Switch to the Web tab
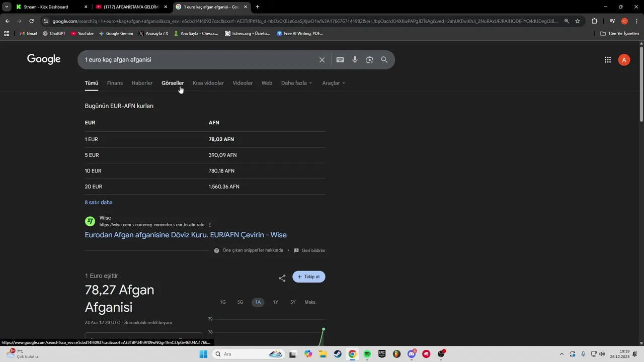Viewport: 644px width, 362px height. [x=267, y=83]
